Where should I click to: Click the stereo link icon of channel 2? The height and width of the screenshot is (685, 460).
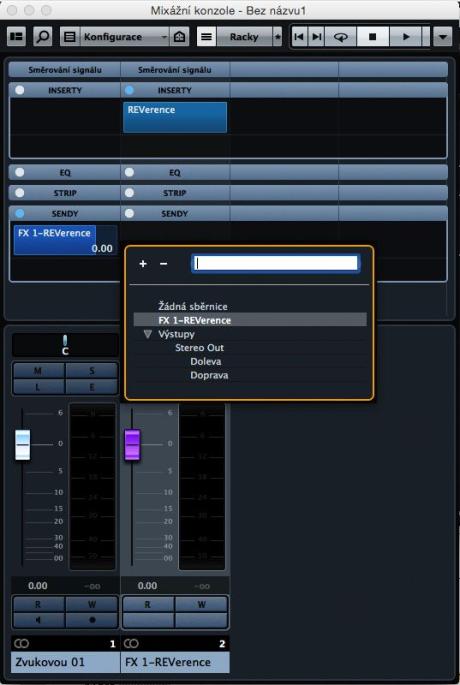click(131, 643)
